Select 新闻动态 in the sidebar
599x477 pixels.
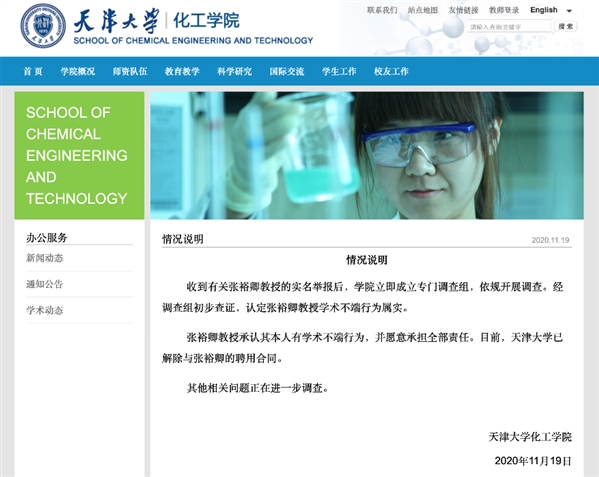click(45, 258)
